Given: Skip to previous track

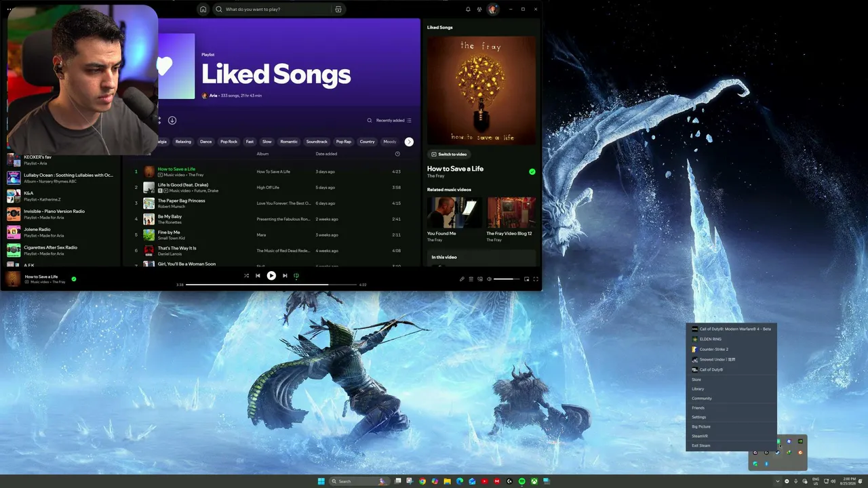Looking at the screenshot, I should (258, 276).
